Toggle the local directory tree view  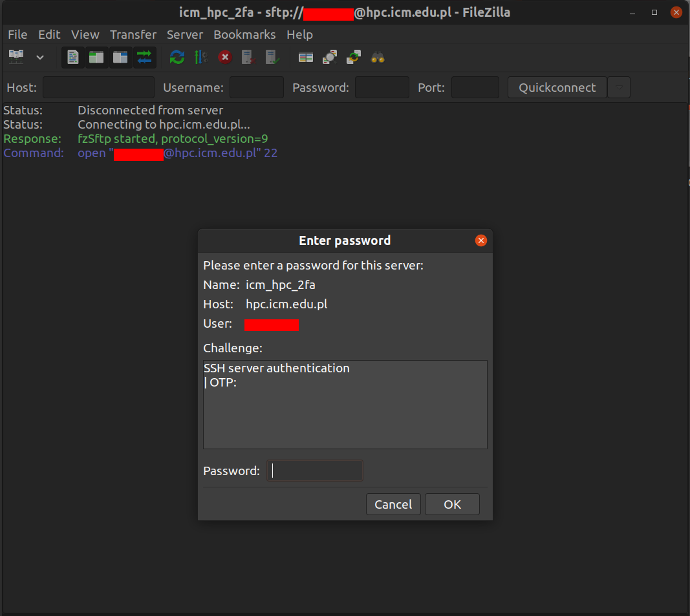click(96, 58)
